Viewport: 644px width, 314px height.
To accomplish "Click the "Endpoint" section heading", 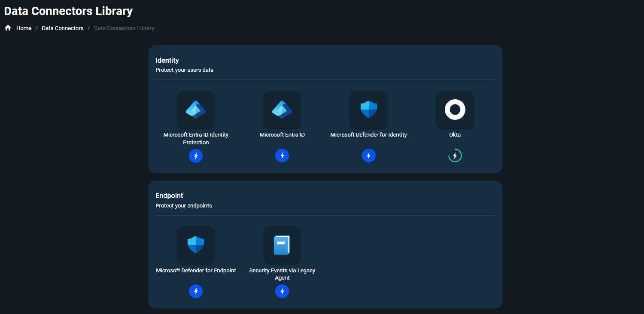I will pos(169,196).
